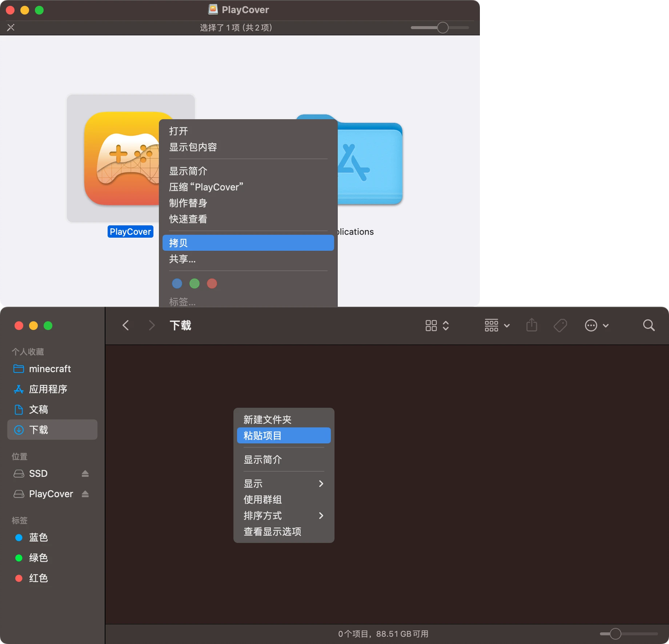
Task: Choose 快速查看 in the context menu
Action: tap(248, 219)
